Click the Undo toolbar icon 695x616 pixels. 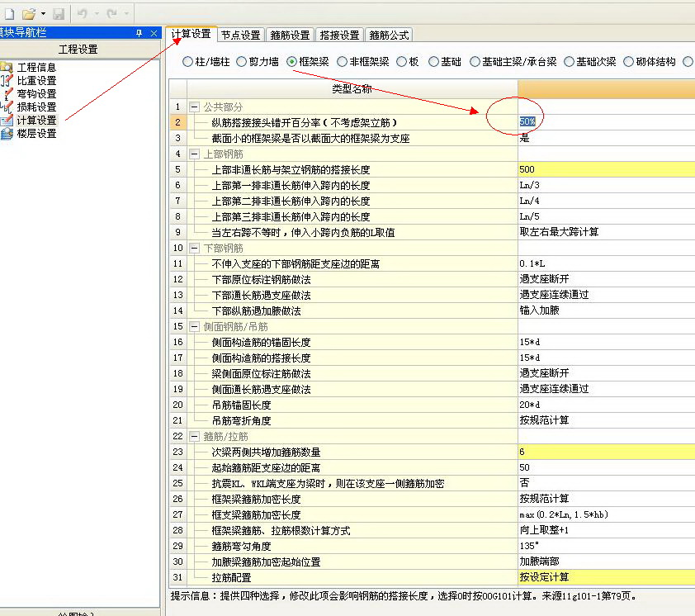click(x=82, y=14)
